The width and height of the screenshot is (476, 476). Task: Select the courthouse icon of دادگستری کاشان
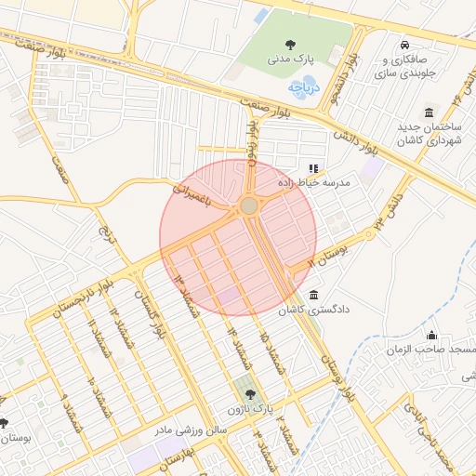[x=313, y=295]
